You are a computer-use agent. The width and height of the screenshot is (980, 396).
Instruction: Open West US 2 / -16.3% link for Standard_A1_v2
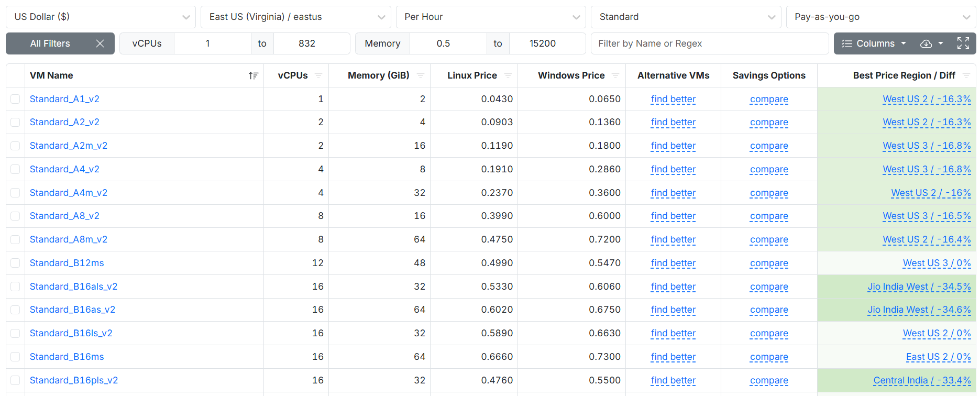(x=927, y=99)
